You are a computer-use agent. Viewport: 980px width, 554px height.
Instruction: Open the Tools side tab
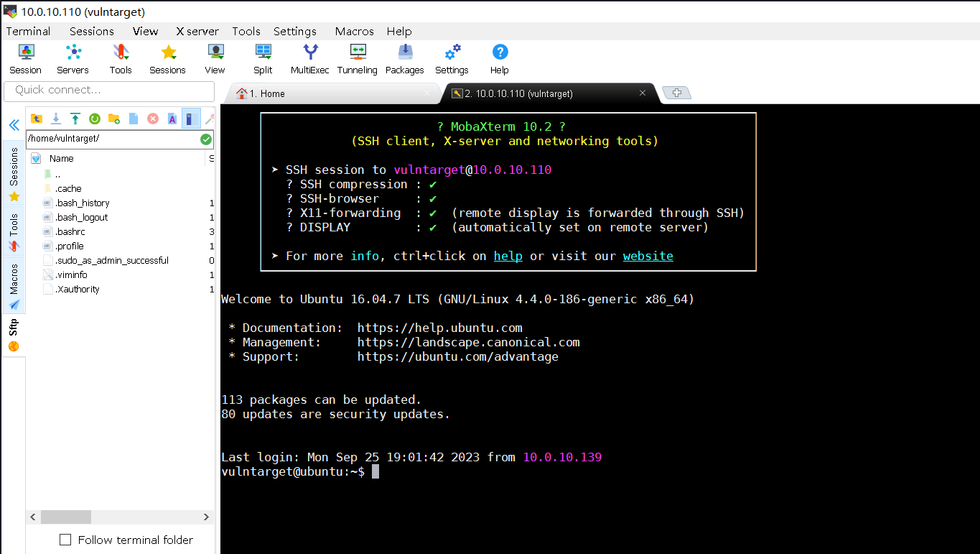(14, 232)
